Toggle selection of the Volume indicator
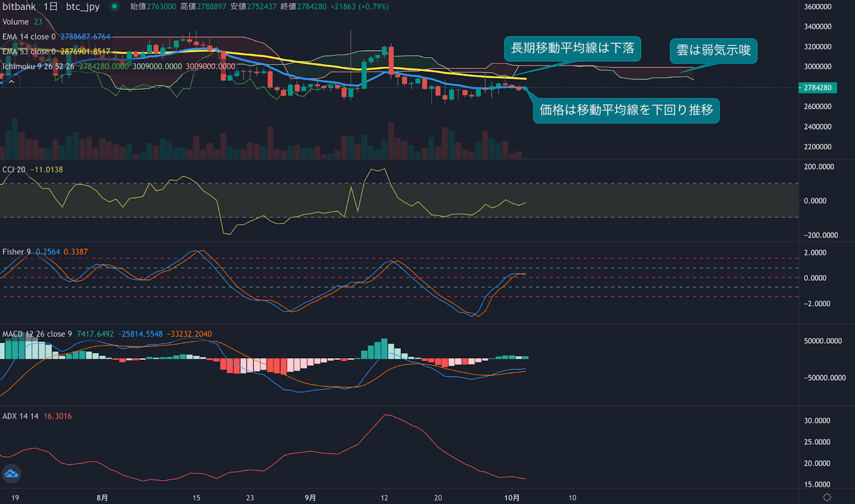This screenshot has height=504, width=855. [x=16, y=22]
